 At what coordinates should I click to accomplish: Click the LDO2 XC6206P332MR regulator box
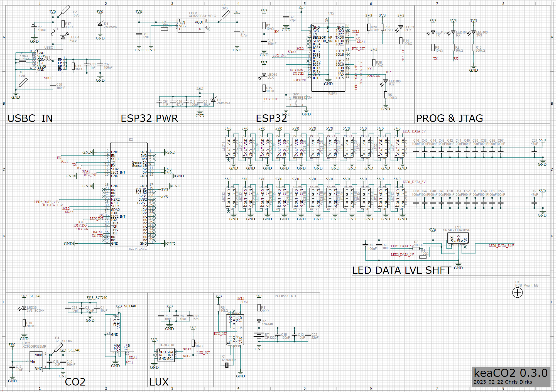tap(36, 362)
